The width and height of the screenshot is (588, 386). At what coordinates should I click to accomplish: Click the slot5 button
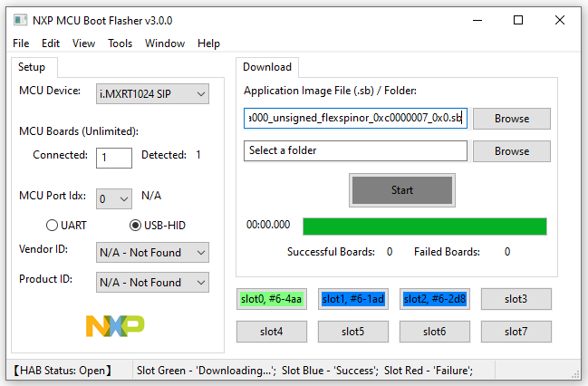(x=352, y=332)
